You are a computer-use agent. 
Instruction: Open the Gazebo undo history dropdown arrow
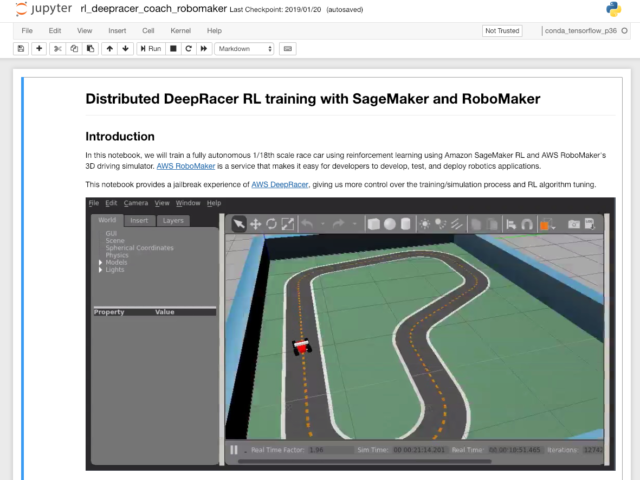pos(322,224)
